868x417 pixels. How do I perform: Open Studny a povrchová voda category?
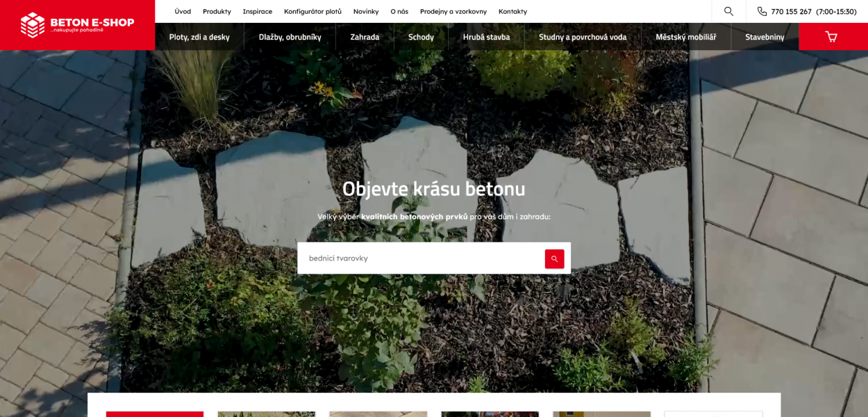pos(583,37)
